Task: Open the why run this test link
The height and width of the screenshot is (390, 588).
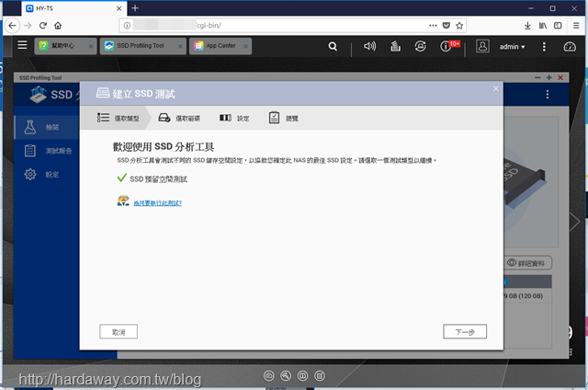Action: tap(157, 203)
